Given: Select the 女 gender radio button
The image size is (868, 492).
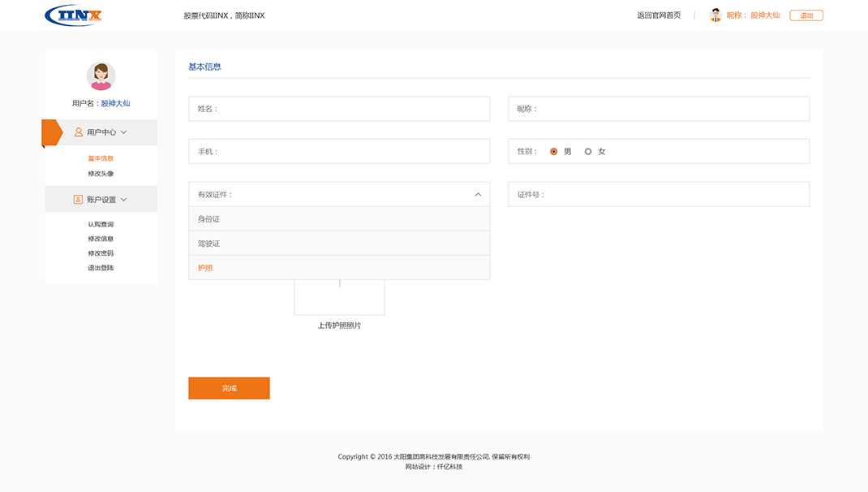Looking at the screenshot, I should (588, 152).
